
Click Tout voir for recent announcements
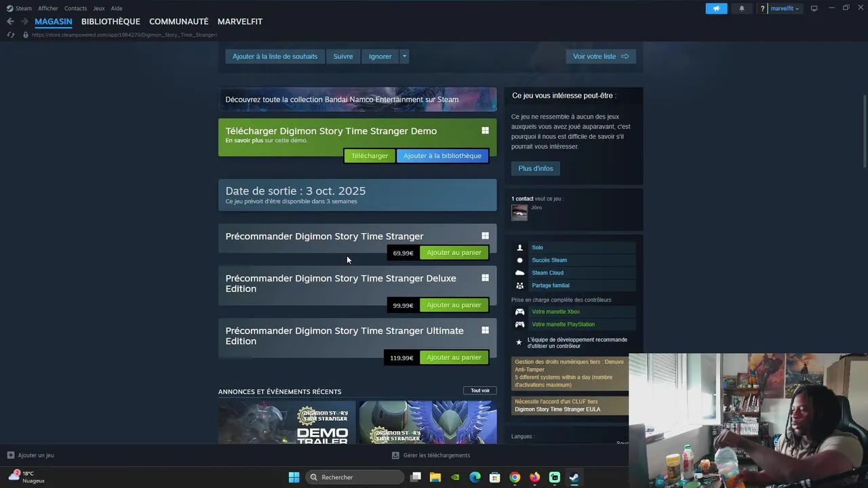(x=480, y=390)
